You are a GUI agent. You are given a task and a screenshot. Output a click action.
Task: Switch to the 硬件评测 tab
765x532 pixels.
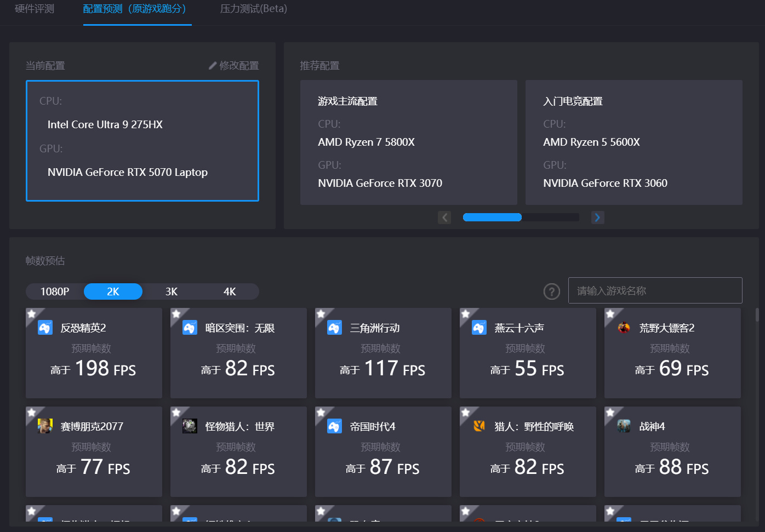tap(35, 9)
